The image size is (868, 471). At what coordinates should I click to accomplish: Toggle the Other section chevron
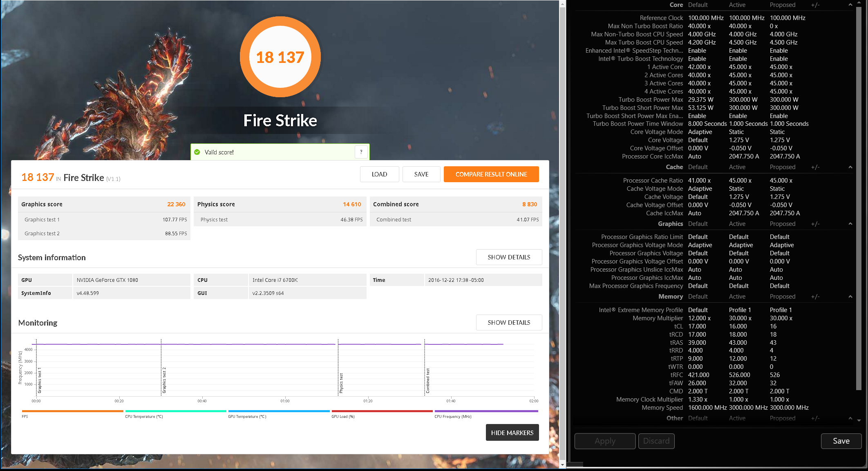pos(850,418)
